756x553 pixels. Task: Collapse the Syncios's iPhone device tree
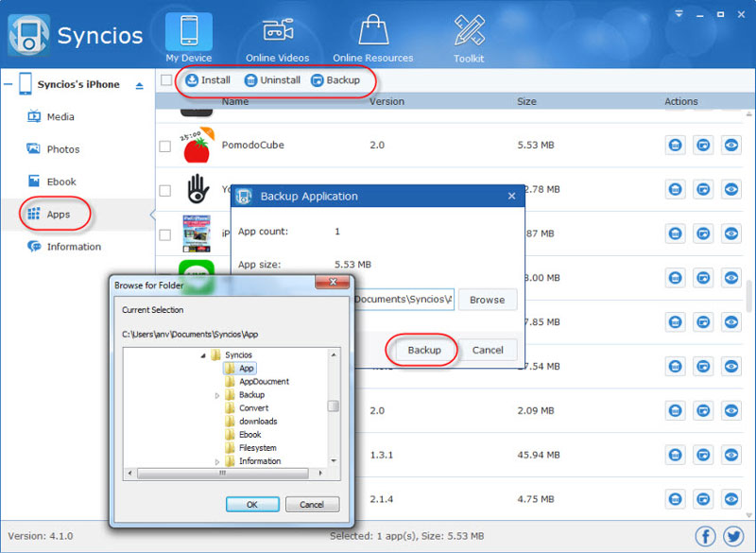pos(9,84)
